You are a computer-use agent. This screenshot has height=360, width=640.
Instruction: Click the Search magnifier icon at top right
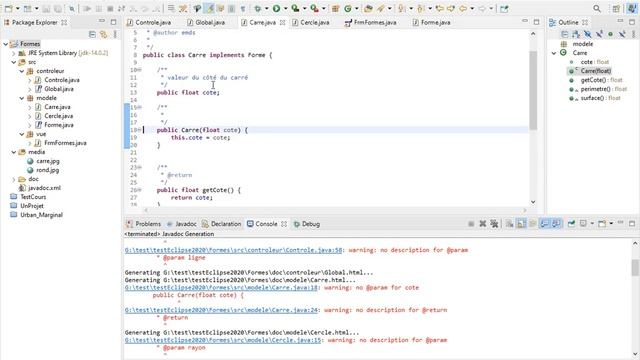(x=597, y=9)
